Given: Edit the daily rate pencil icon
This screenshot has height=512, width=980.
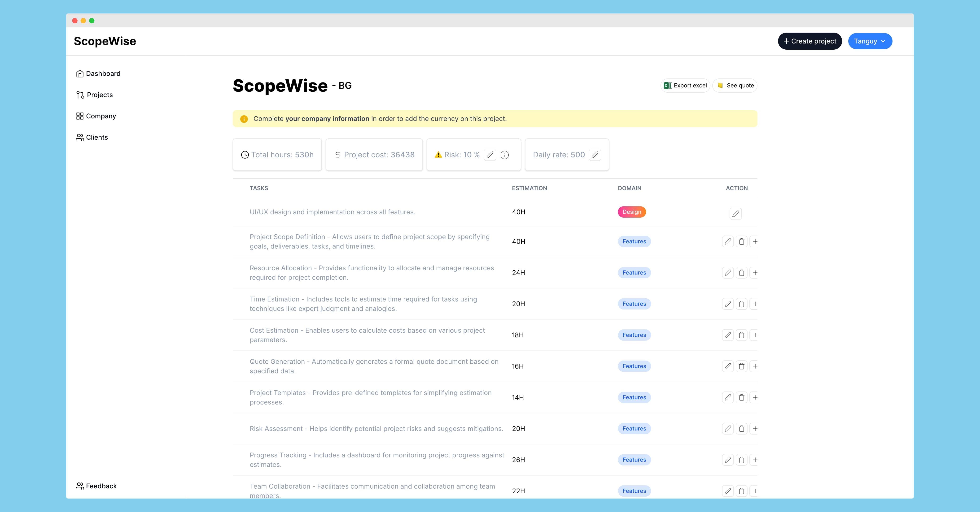Looking at the screenshot, I should (595, 155).
